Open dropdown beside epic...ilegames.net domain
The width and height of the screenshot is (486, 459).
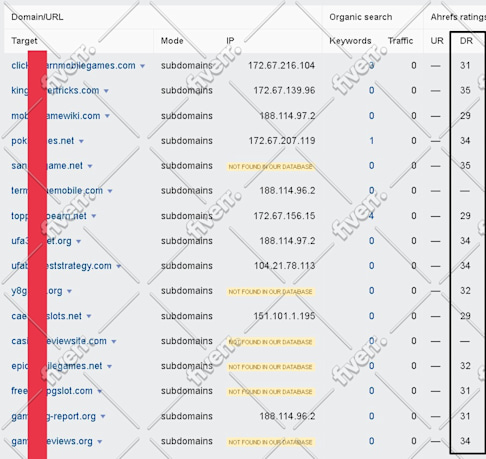109,367
